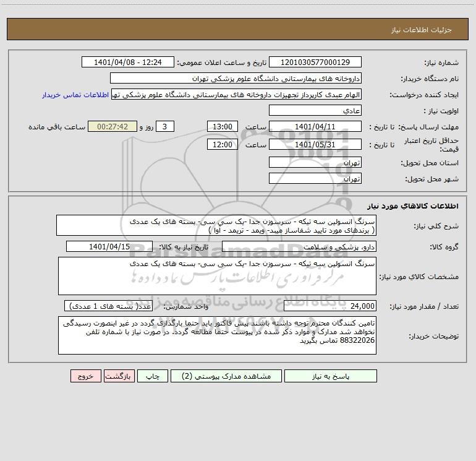Click the 'تاریخ نیاز به کالا:' label

[184, 247]
